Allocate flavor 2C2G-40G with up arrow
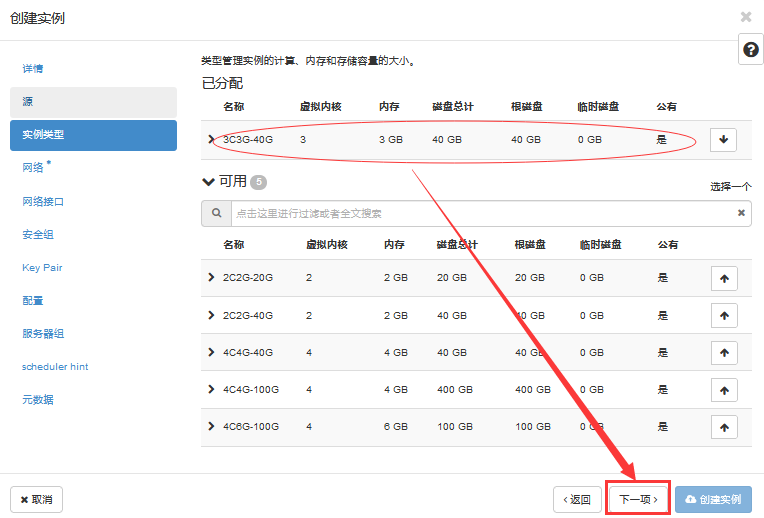This screenshot has height=518, width=764. (x=724, y=316)
